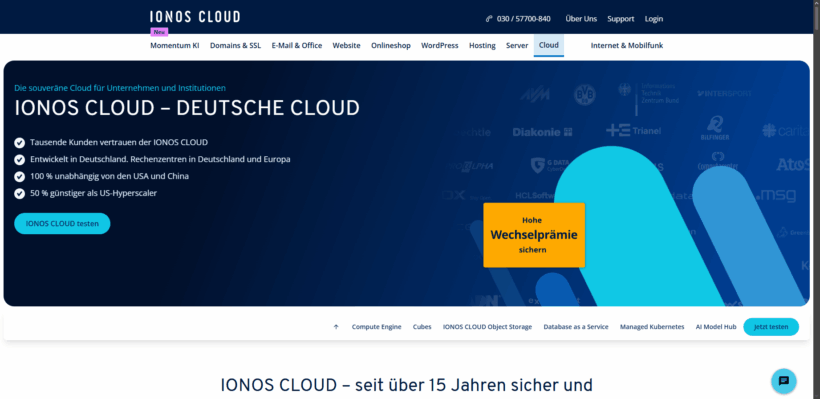This screenshot has height=399, width=820.
Task: Click the up arrow in sub-navigation bar
Action: [x=336, y=327]
